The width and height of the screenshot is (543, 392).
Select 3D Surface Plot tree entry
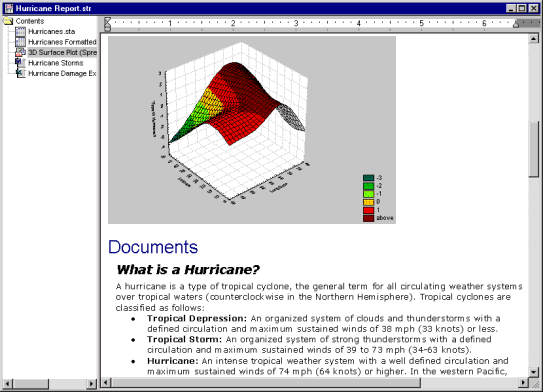(x=62, y=52)
